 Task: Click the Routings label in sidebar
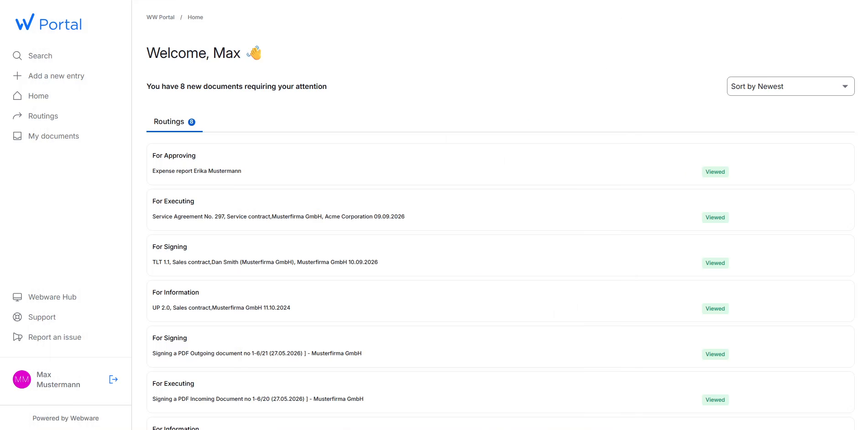43,116
